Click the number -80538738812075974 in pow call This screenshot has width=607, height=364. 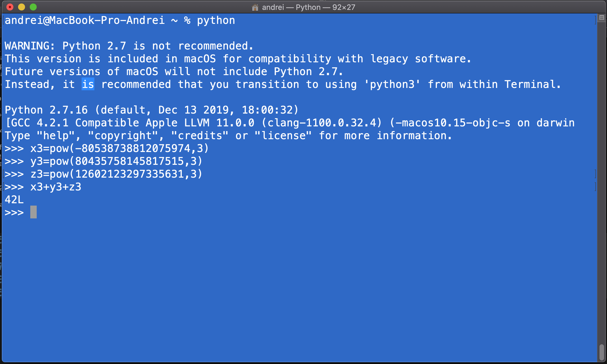tap(133, 149)
